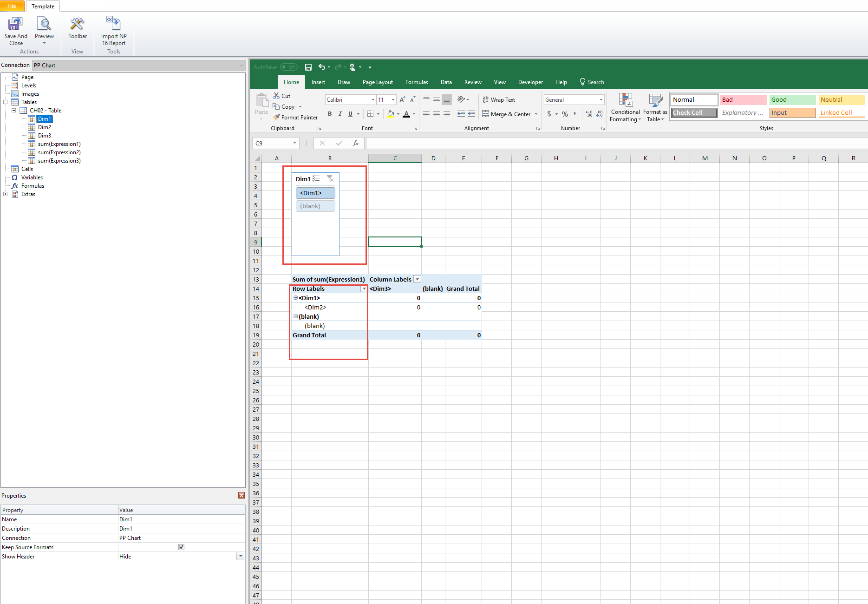Open the Formulas ribbon tab

click(x=417, y=82)
